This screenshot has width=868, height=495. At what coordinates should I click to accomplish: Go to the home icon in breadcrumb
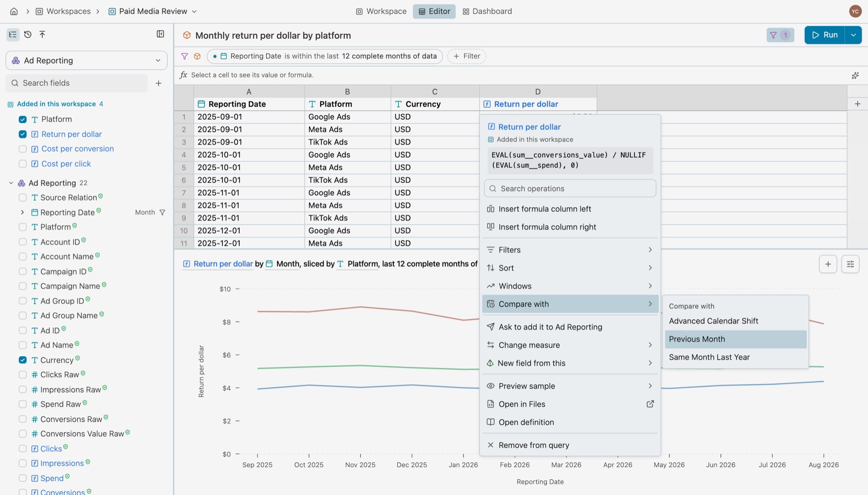[14, 11]
